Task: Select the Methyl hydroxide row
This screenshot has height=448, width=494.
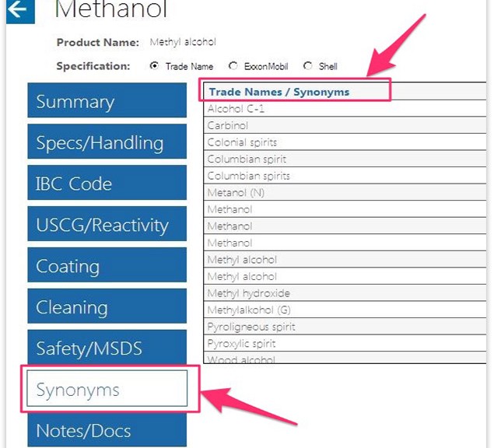Action: coord(345,293)
